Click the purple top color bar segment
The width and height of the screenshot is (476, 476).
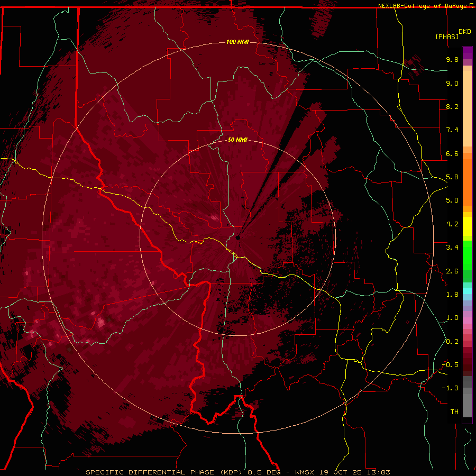tap(467, 53)
